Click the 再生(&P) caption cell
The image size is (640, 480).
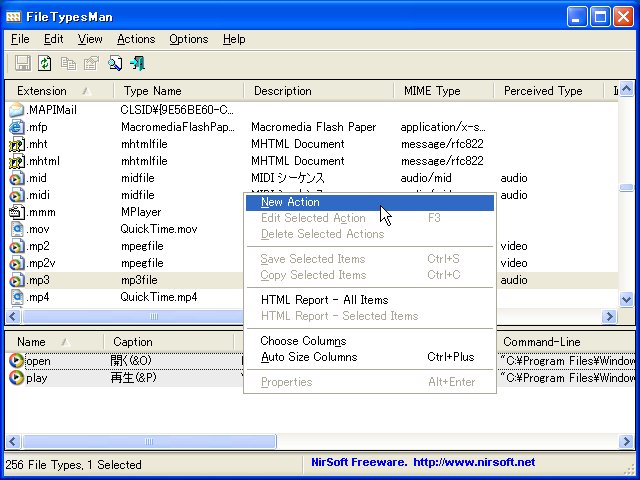pyautogui.click(x=133, y=378)
